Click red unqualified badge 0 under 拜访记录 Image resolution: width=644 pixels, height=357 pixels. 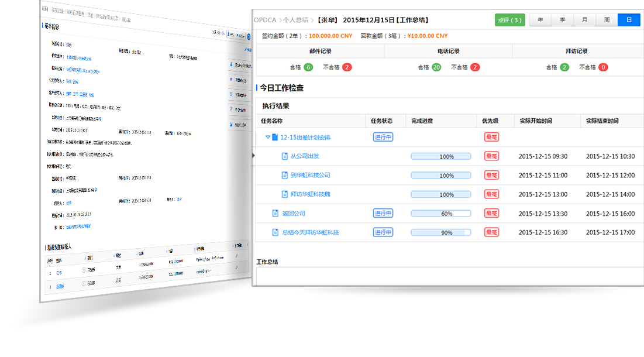(x=603, y=67)
